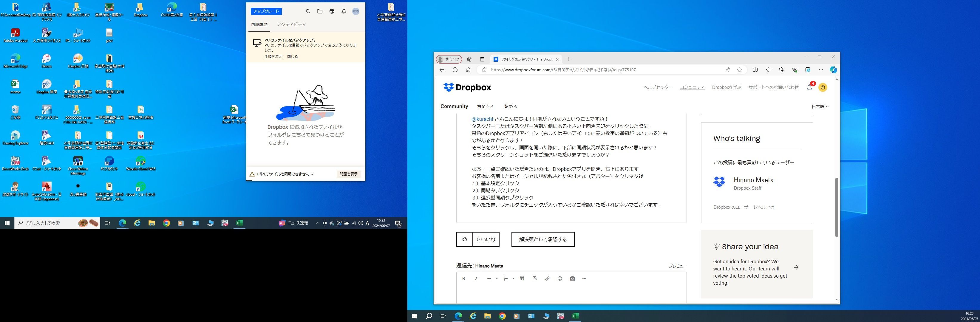This screenshot has width=980, height=322.
Task: Click the Share your idea arrow
Action: click(x=796, y=268)
